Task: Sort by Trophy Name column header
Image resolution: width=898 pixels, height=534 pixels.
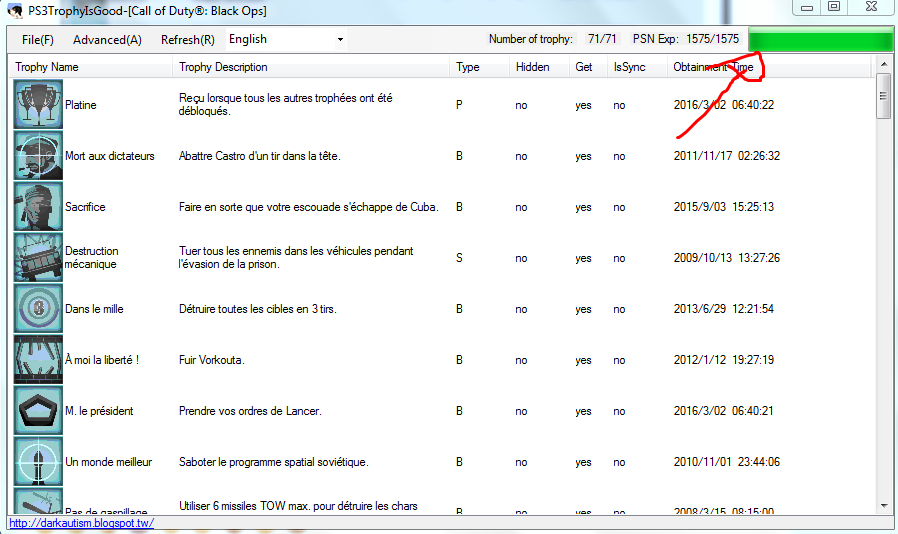Action: click(90, 67)
